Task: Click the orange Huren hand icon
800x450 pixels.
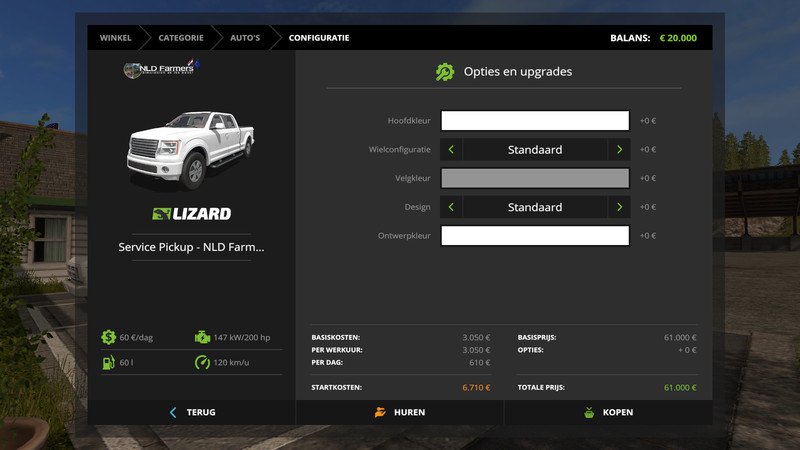Action: point(380,412)
